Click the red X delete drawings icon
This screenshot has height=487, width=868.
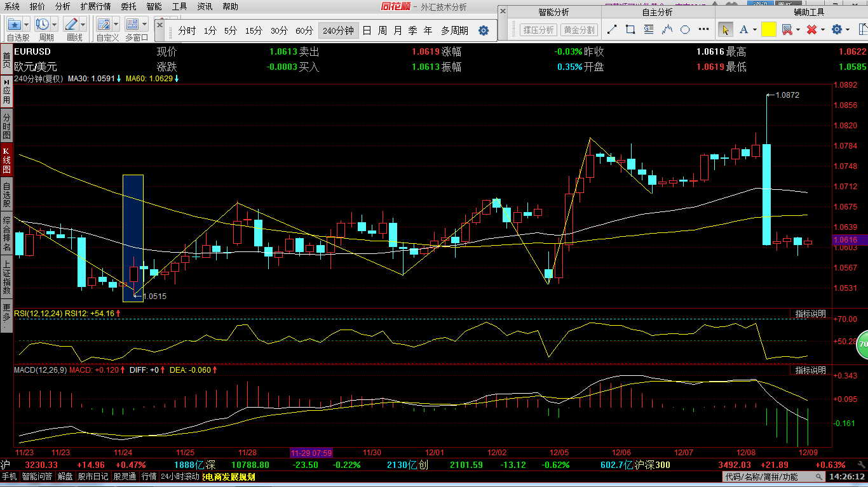[811, 30]
